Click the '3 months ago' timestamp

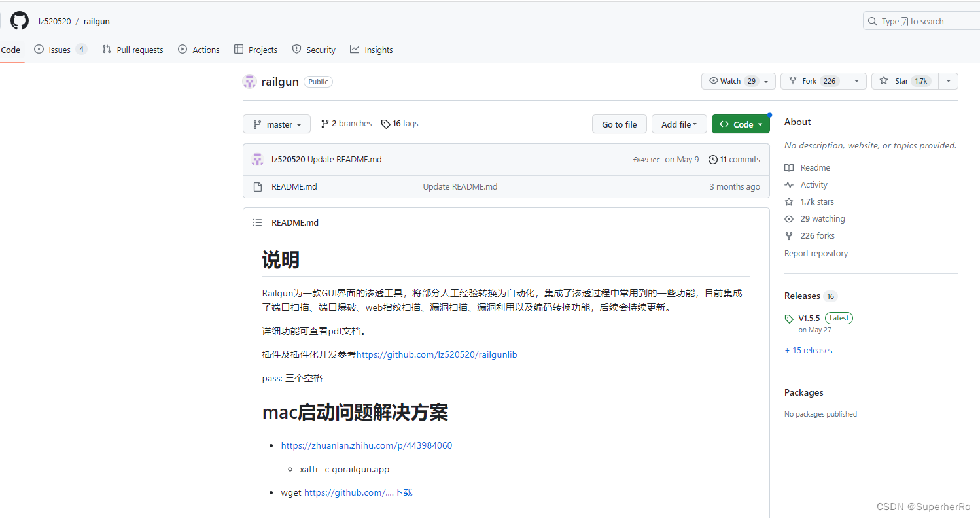pyautogui.click(x=735, y=187)
